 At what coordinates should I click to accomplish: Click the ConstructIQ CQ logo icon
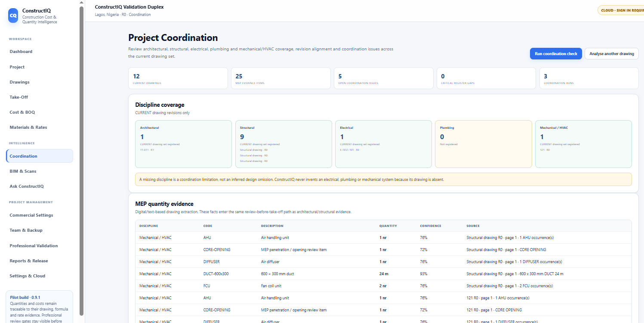(13, 16)
